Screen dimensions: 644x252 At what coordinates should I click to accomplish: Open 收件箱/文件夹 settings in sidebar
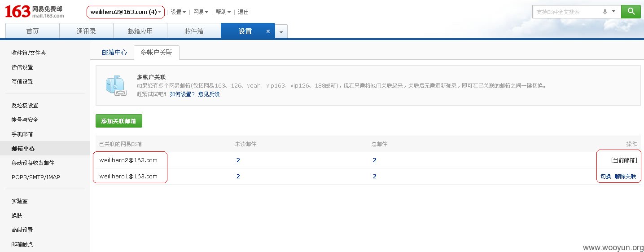pos(29,53)
